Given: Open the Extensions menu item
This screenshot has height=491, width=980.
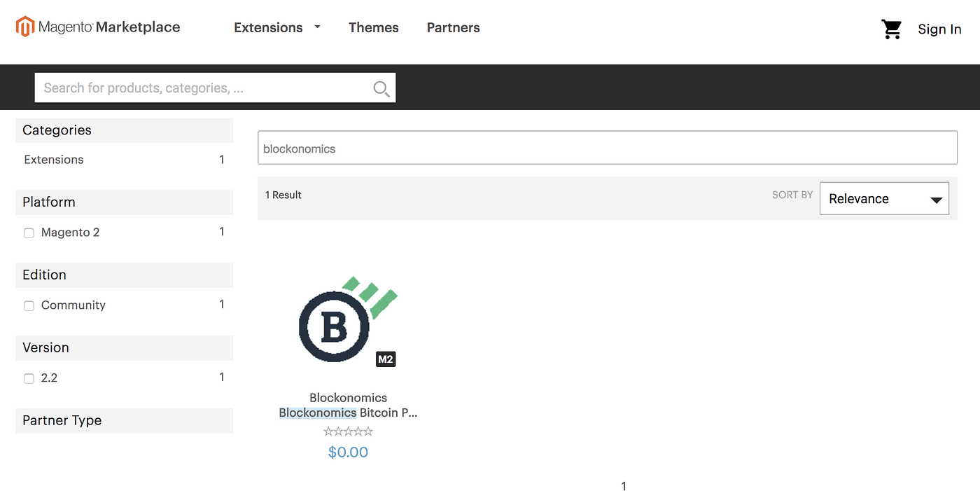Looking at the screenshot, I should pyautogui.click(x=268, y=27).
